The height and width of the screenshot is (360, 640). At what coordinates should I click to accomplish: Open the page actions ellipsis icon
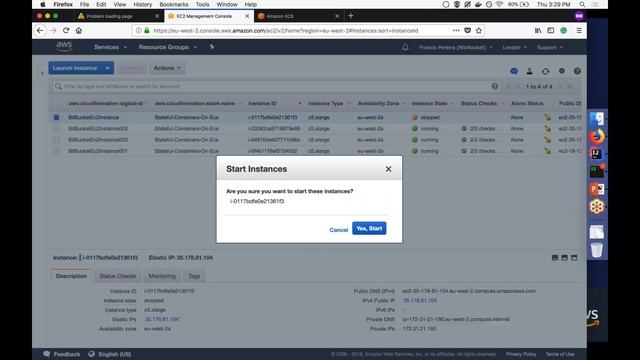point(456,30)
